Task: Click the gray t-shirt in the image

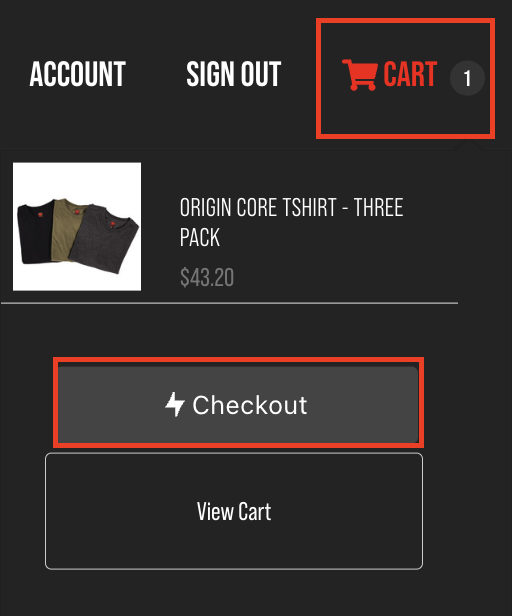Action: pyautogui.click(x=104, y=239)
